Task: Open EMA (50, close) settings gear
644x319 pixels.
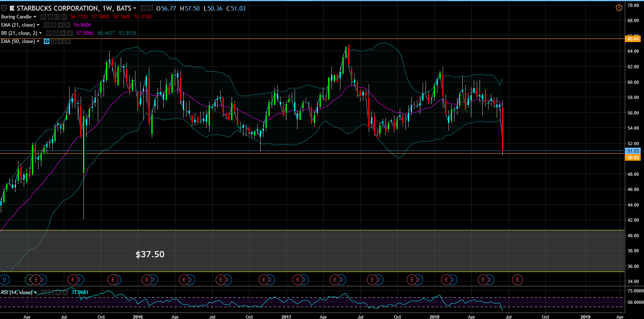Action: [x=54, y=41]
